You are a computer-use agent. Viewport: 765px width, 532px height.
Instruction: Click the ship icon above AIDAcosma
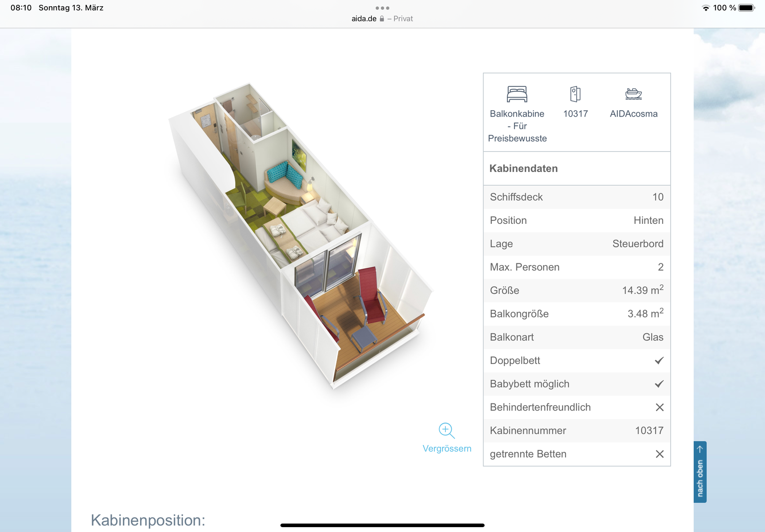[x=633, y=94]
